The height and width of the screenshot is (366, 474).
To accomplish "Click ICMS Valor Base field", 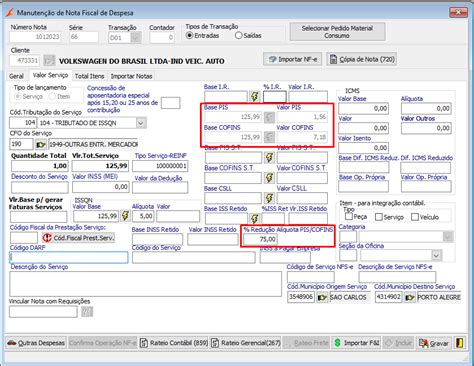I will pos(363,108).
